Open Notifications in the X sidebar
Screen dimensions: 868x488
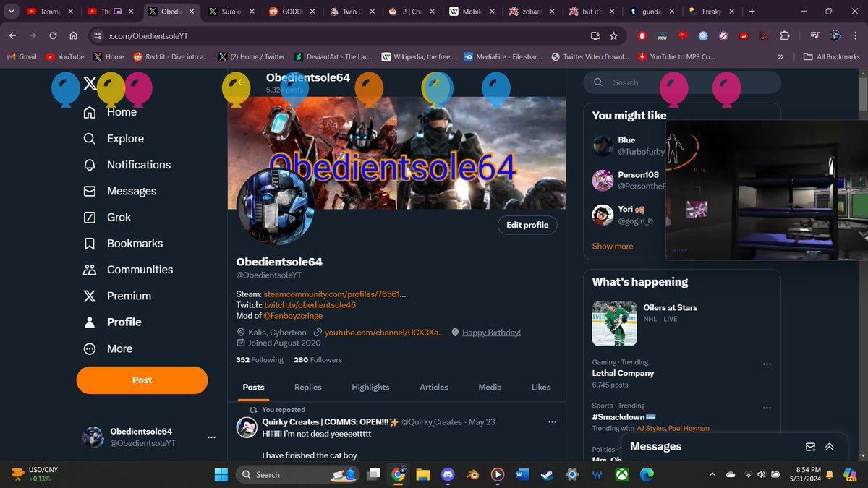127,165
